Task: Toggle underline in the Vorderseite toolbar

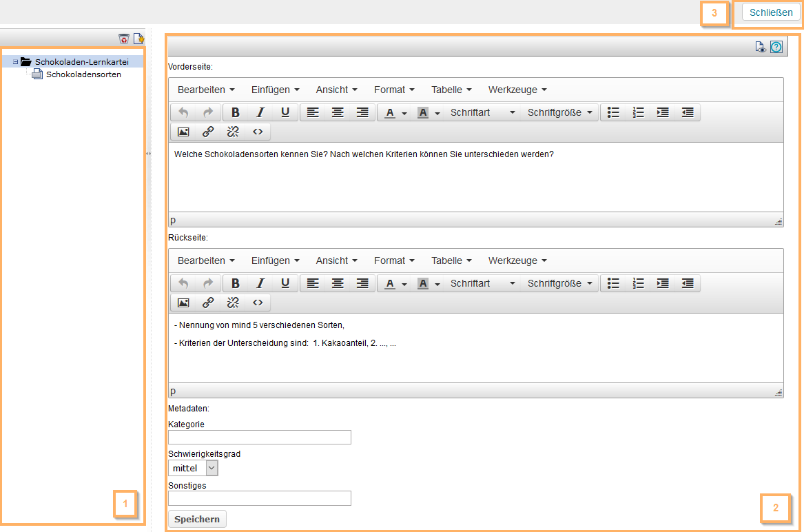Action: (285, 112)
